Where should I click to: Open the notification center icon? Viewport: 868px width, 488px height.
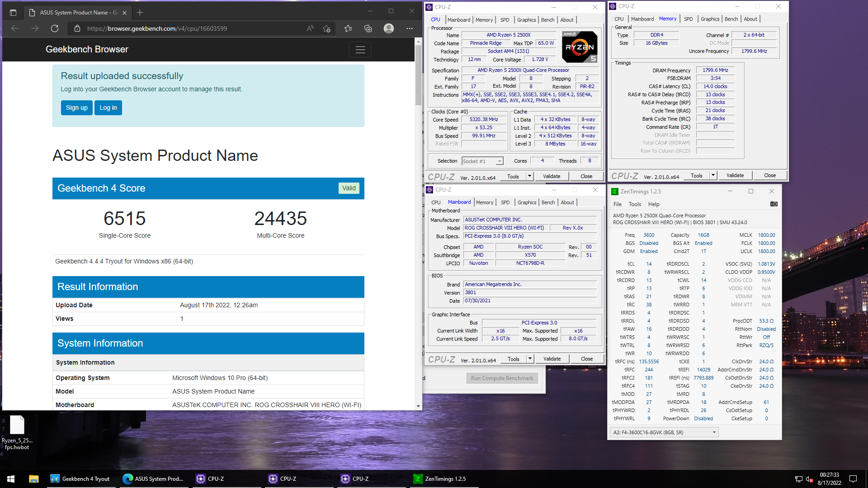[x=853, y=479]
